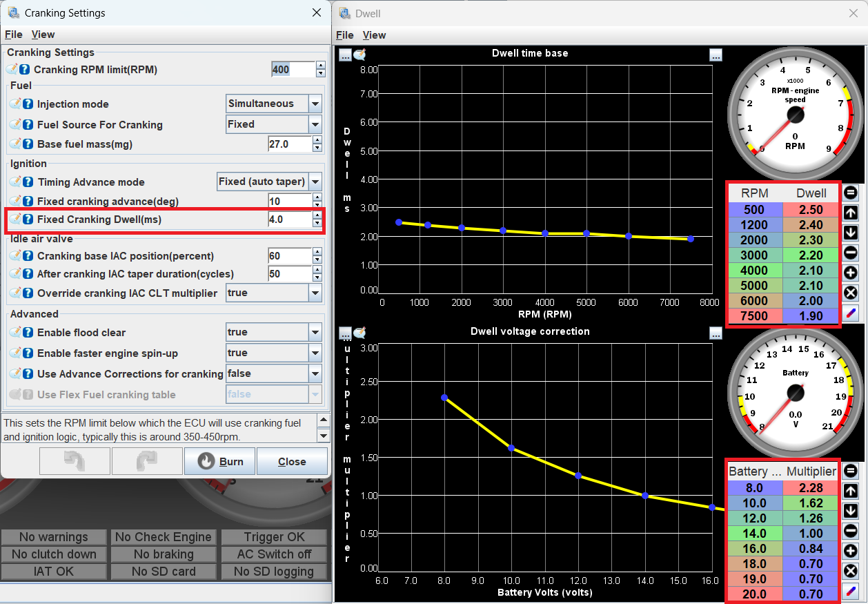This screenshot has height=604, width=868.
Task: Click the up arrow icon beside RPM/Dwell table
Action: tap(851, 213)
